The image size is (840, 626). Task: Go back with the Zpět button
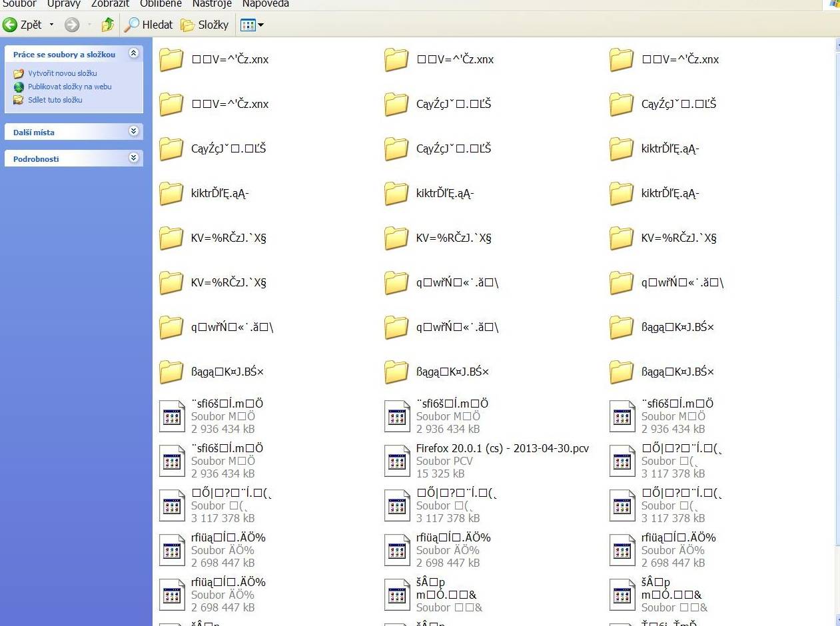coord(22,25)
